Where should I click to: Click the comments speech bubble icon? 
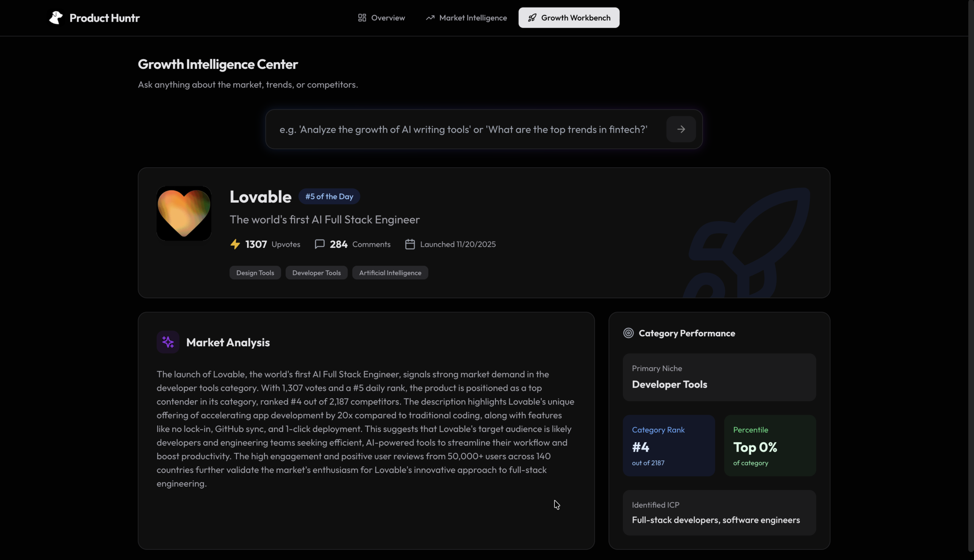tap(320, 244)
